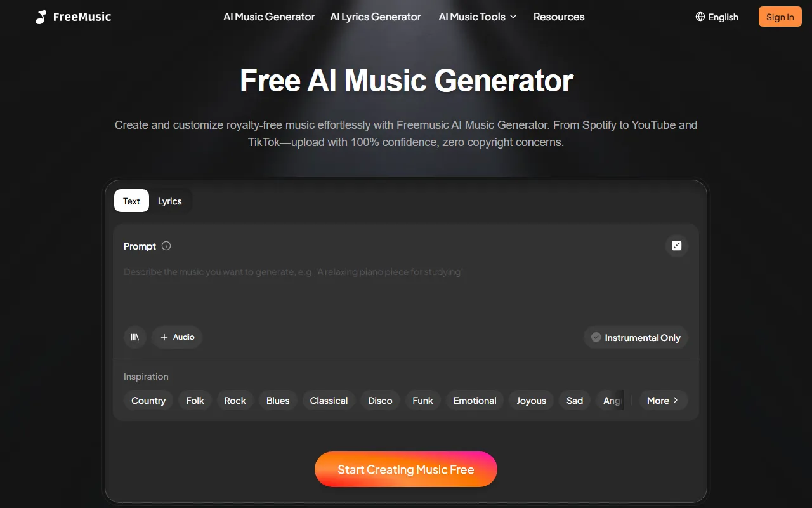The width and height of the screenshot is (812, 508).
Task: Pick the Emotional mood tag
Action: click(475, 400)
